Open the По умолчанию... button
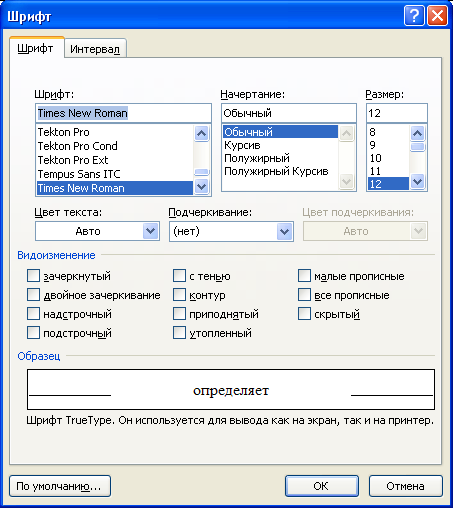Screen dimensions: 453x508 (x=60, y=486)
